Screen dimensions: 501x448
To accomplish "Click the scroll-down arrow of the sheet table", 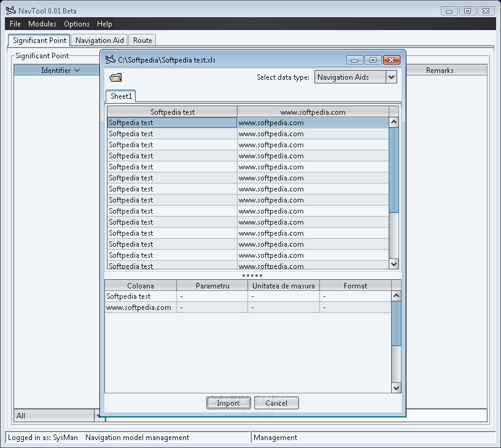I will tap(394, 264).
